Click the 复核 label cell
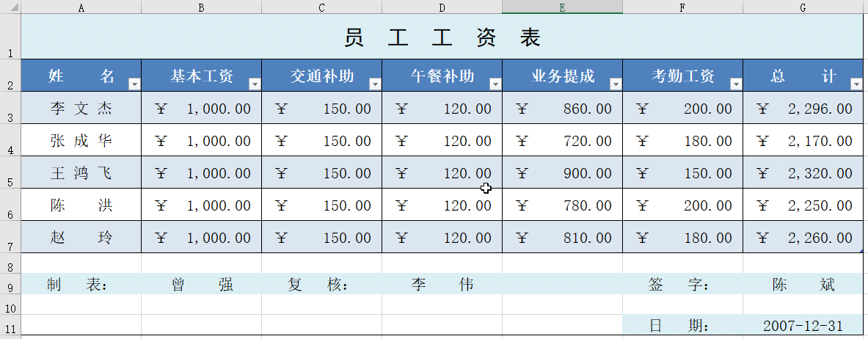Screen dimensions: 868x339 (x=321, y=285)
